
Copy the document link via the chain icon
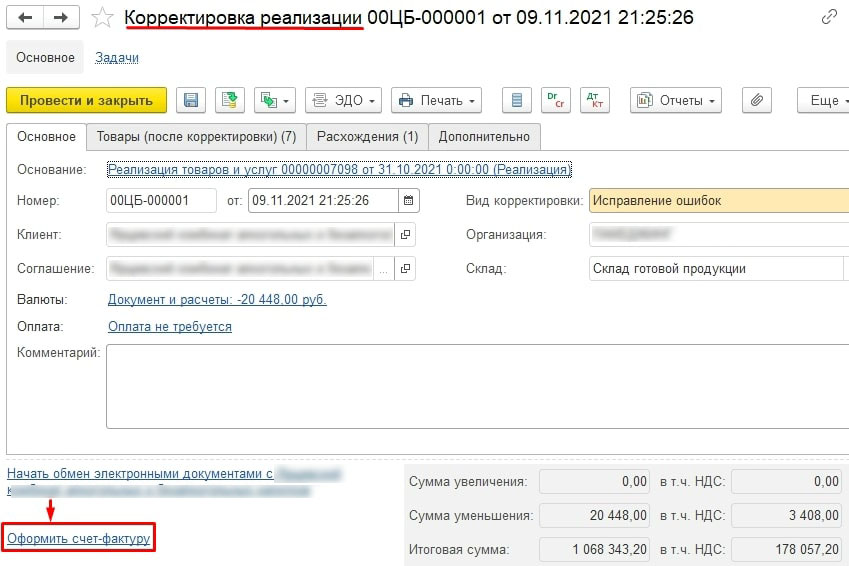(x=829, y=17)
